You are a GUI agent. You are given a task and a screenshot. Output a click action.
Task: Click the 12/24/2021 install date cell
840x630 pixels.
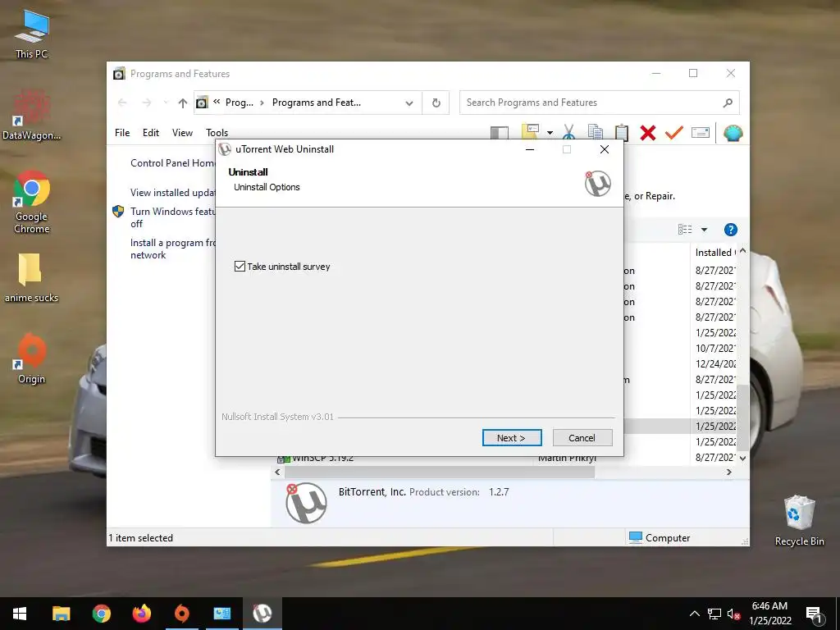click(715, 363)
